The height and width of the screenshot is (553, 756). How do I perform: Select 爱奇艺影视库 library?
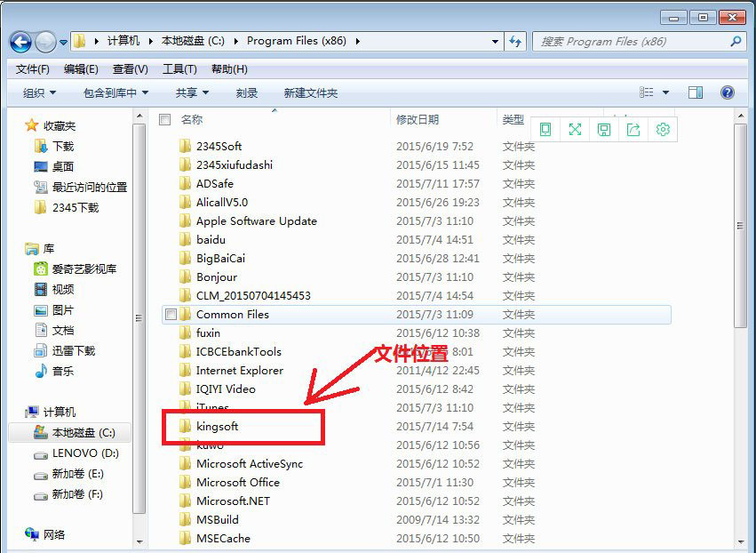[76, 268]
